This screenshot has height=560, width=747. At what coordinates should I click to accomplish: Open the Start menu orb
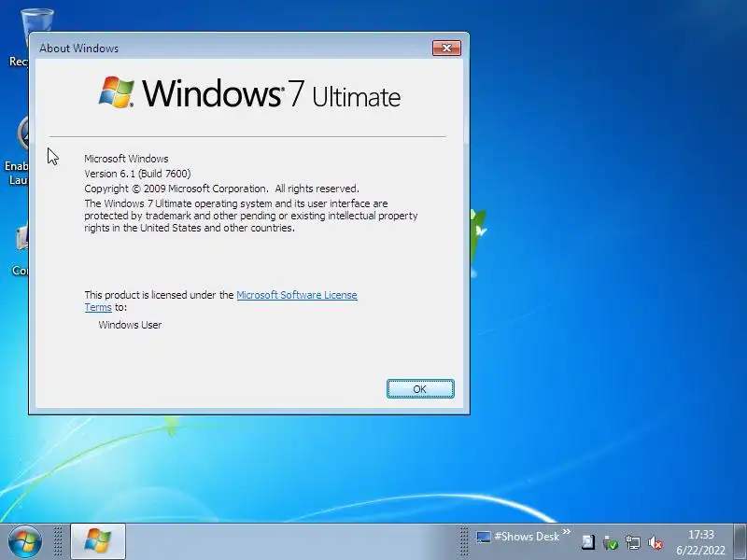[24, 541]
